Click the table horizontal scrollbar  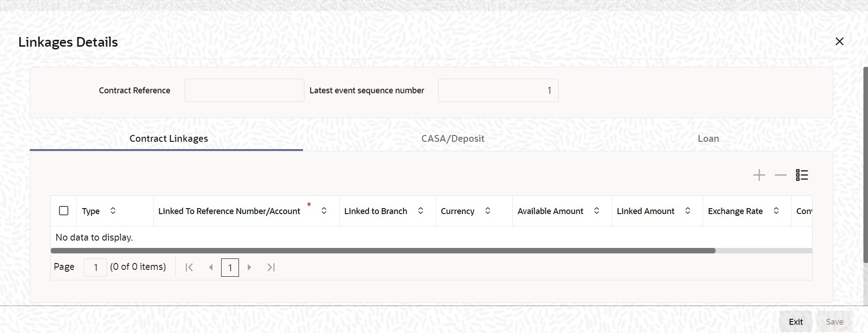[x=383, y=251]
